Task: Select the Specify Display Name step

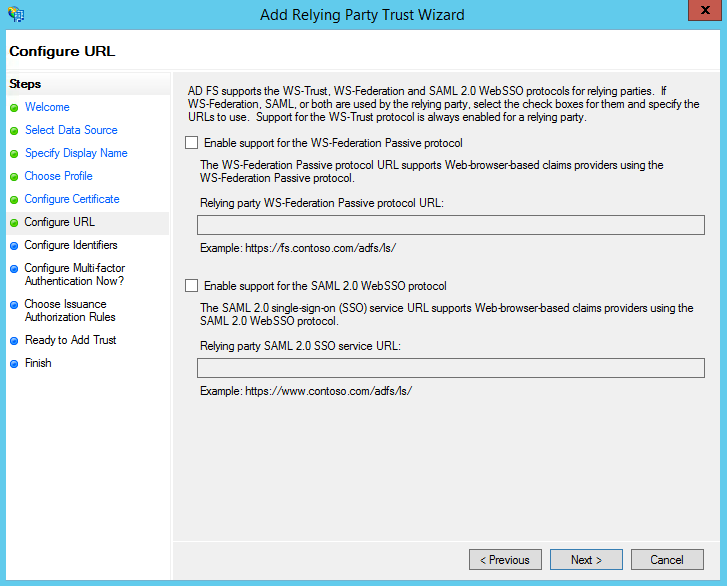Action: 76,153
